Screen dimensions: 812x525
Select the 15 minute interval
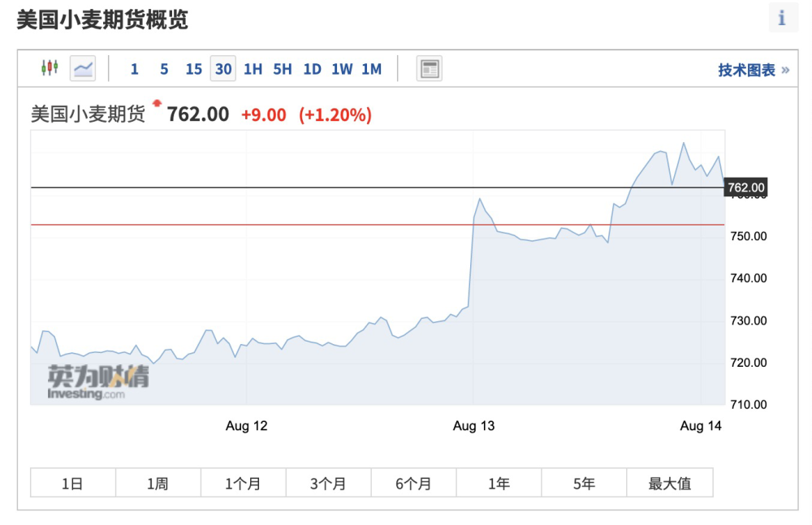[194, 69]
